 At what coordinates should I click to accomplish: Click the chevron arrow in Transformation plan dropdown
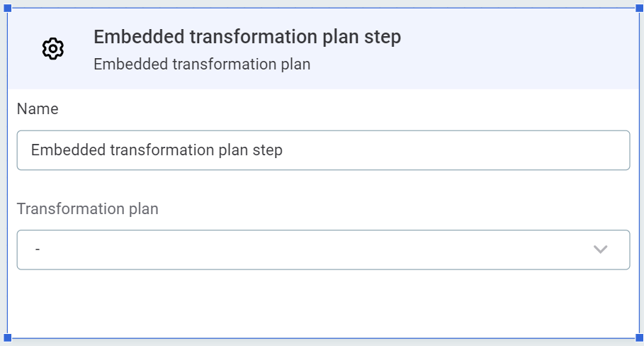click(x=600, y=250)
